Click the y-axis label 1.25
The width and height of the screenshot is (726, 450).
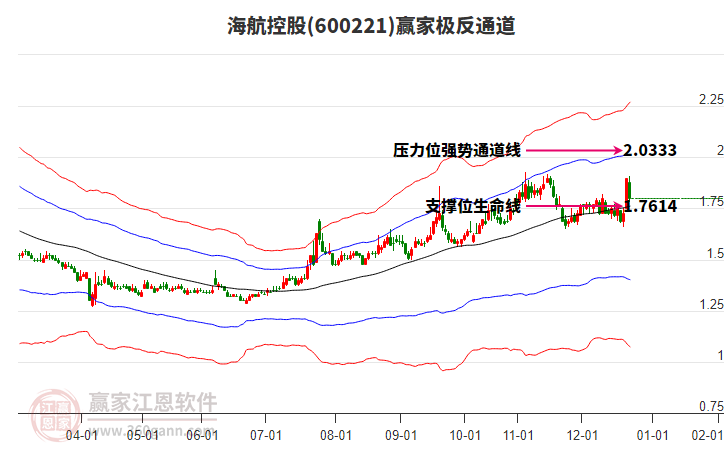pos(712,304)
